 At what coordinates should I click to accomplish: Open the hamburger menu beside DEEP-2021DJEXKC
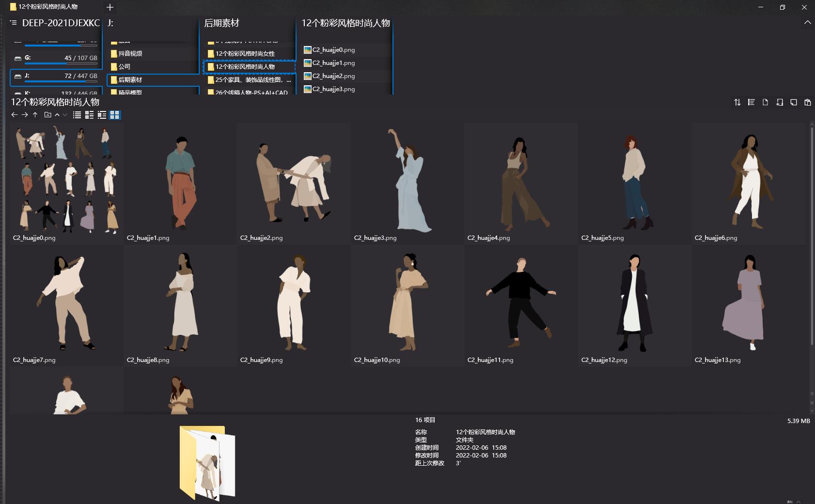13,23
